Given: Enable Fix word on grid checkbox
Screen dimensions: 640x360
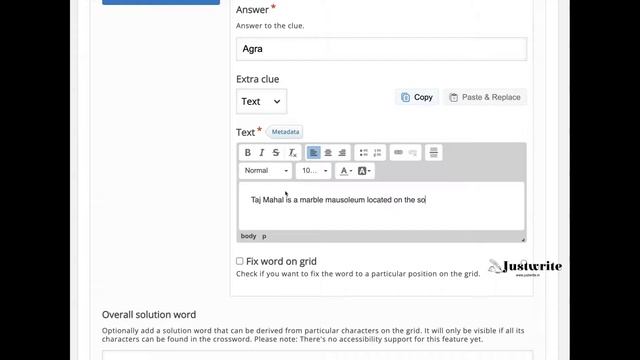Looking at the screenshot, I should tap(240, 261).
